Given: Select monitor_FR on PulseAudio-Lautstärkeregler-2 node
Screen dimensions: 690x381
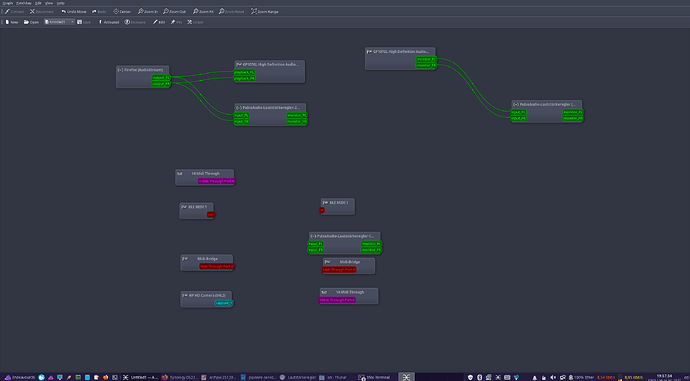Looking at the screenshot, I should tap(297, 121).
